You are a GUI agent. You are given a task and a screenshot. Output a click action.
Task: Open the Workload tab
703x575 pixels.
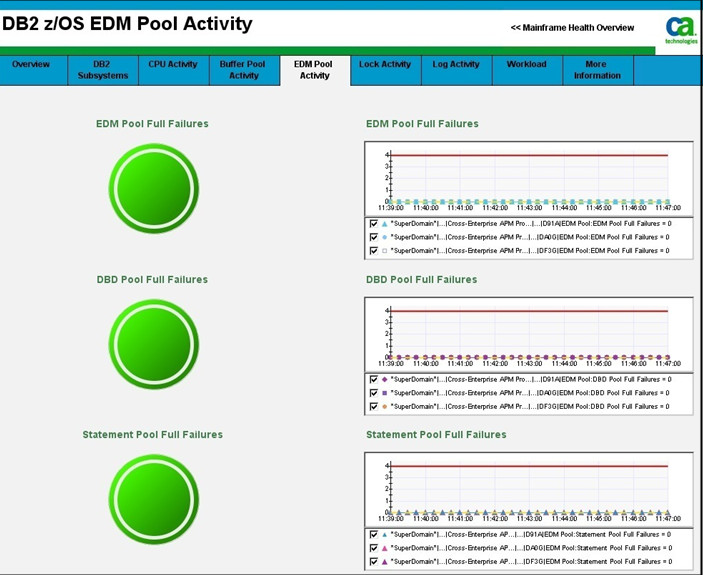527,70
